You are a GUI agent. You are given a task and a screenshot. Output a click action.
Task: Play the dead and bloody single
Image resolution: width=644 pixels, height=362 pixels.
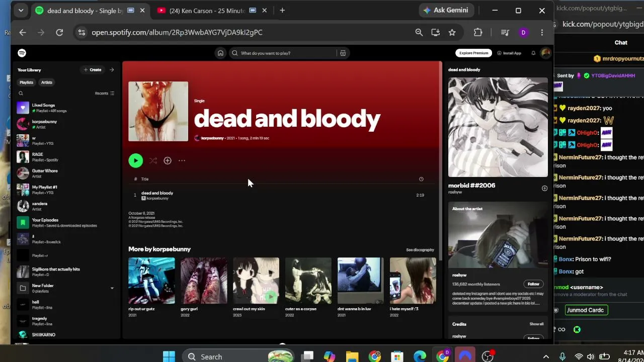click(135, 160)
